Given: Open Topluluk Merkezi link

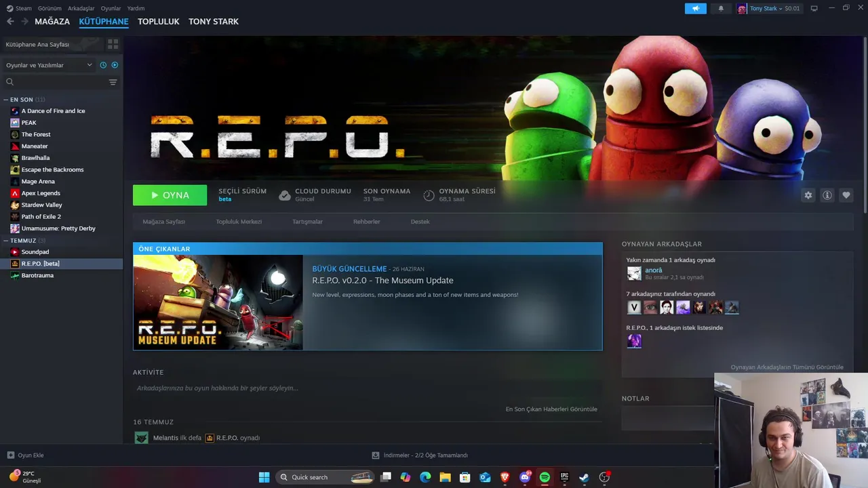Looking at the screenshot, I should 239,222.
